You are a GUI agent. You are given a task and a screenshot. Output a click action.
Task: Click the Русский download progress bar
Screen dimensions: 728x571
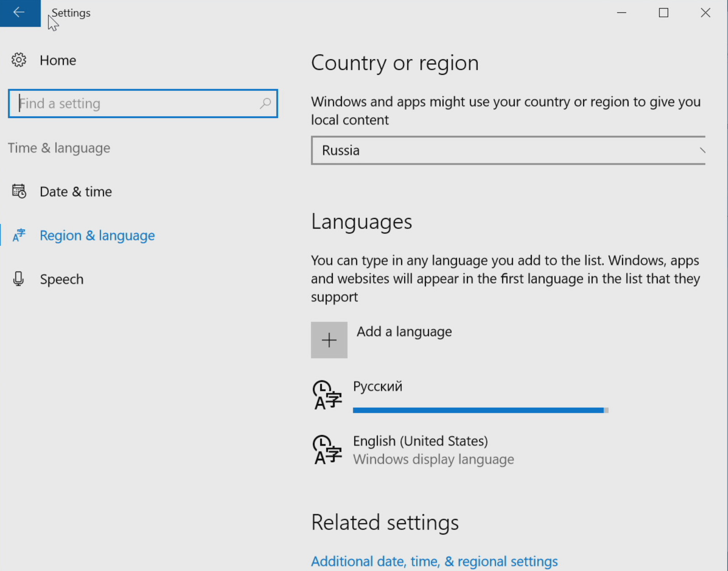click(479, 410)
